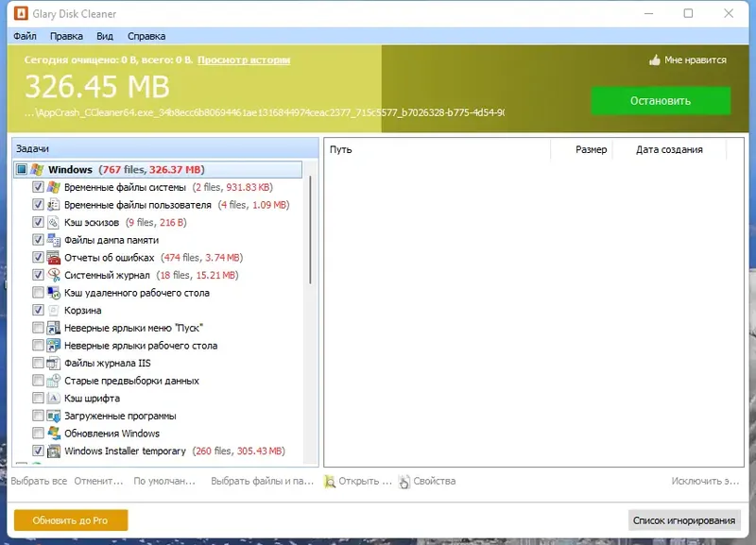Click the tasks list vertical scrollbar

click(x=310, y=230)
